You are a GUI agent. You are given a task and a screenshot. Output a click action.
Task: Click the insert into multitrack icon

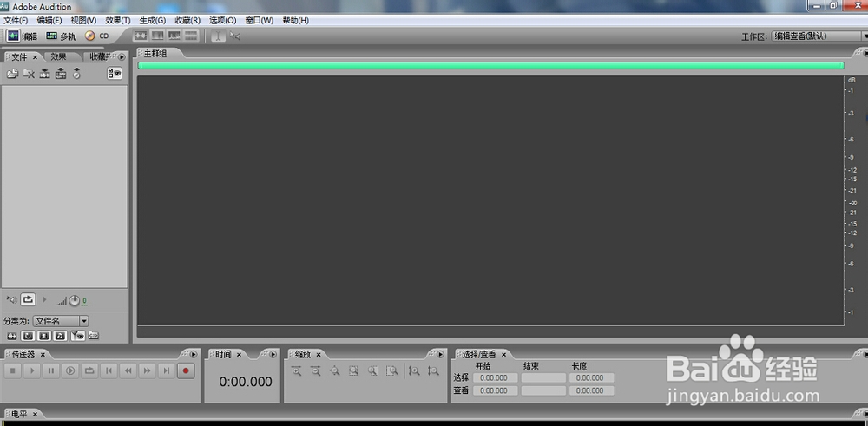tap(61, 74)
